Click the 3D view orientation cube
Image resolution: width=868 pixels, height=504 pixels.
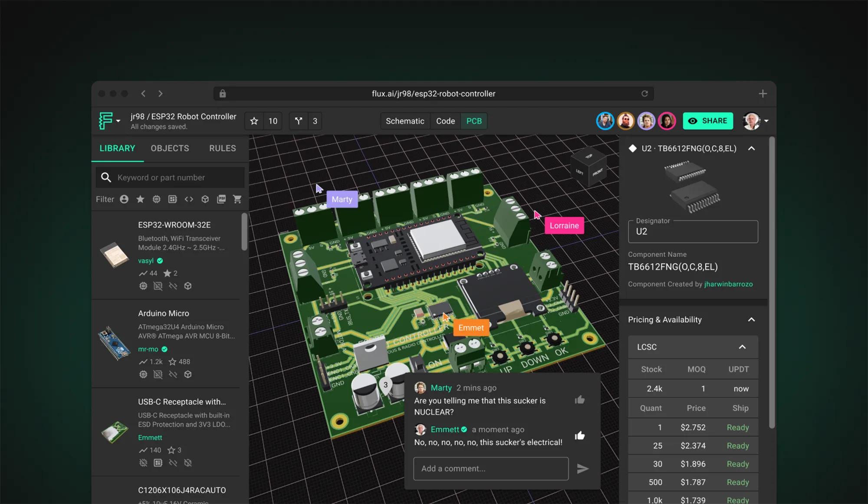point(589,167)
